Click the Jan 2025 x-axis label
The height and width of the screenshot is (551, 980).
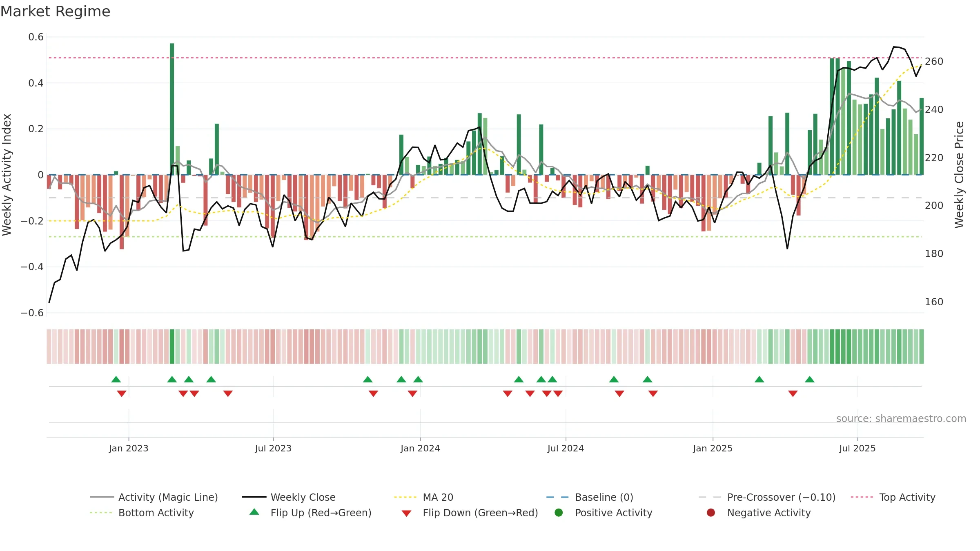[x=713, y=449]
